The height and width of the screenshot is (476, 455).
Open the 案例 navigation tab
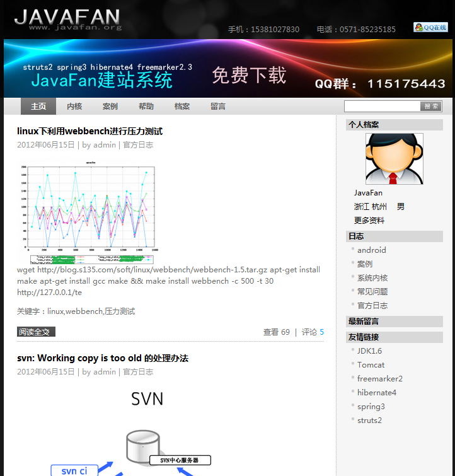point(110,107)
